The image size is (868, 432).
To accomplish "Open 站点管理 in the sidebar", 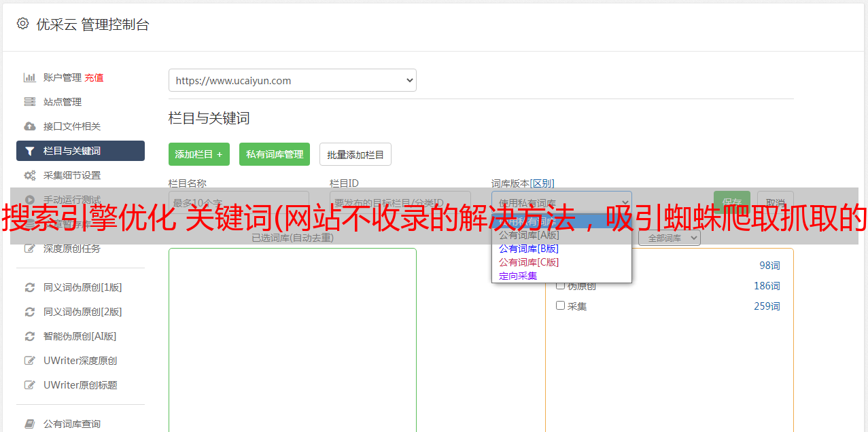I will [63, 102].
